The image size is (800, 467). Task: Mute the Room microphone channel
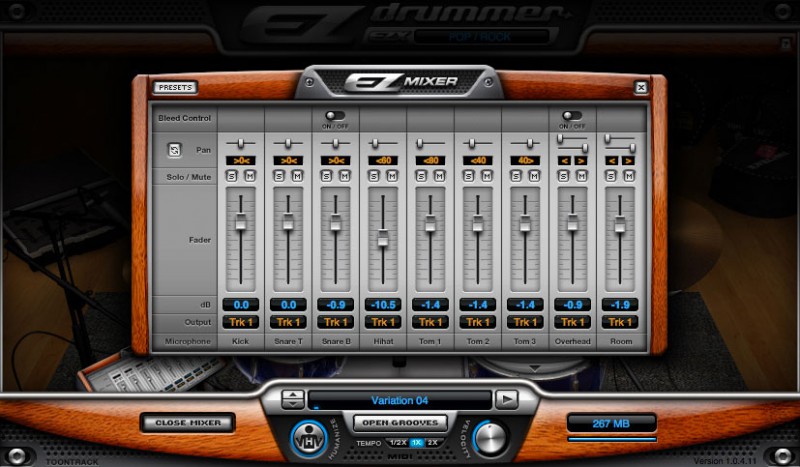pyautogui.click(x=628, y=176)
